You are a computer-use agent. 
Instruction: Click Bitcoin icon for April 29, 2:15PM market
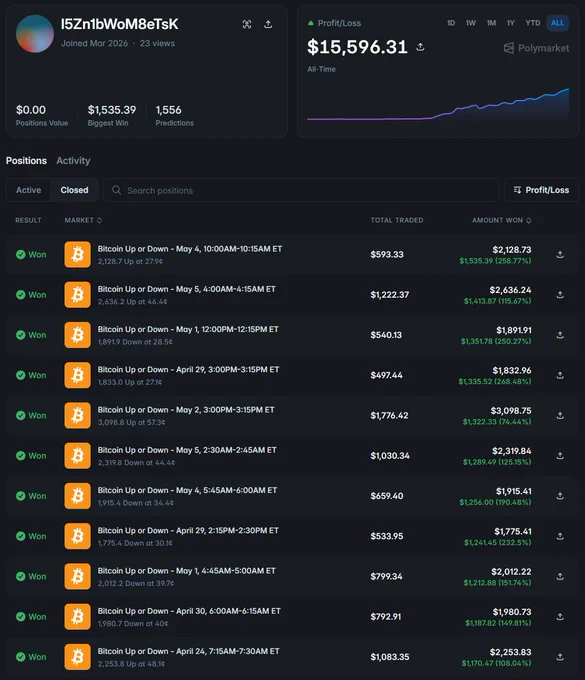78,536
